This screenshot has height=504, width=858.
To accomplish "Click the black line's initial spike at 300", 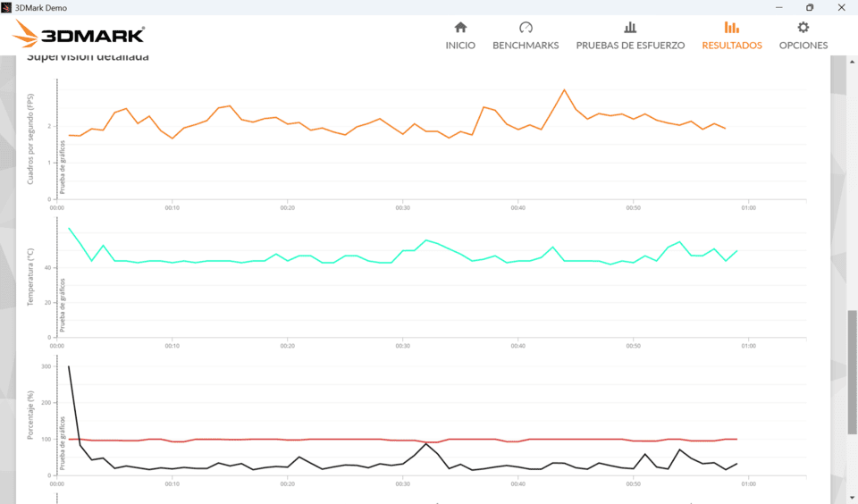I will pos(69,366).
